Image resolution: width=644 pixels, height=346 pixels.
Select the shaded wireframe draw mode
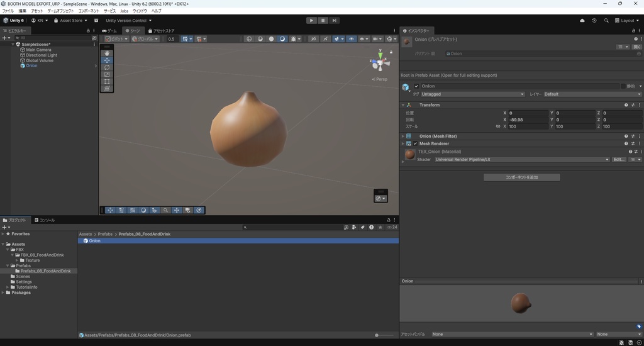click(x=260, y=39)
